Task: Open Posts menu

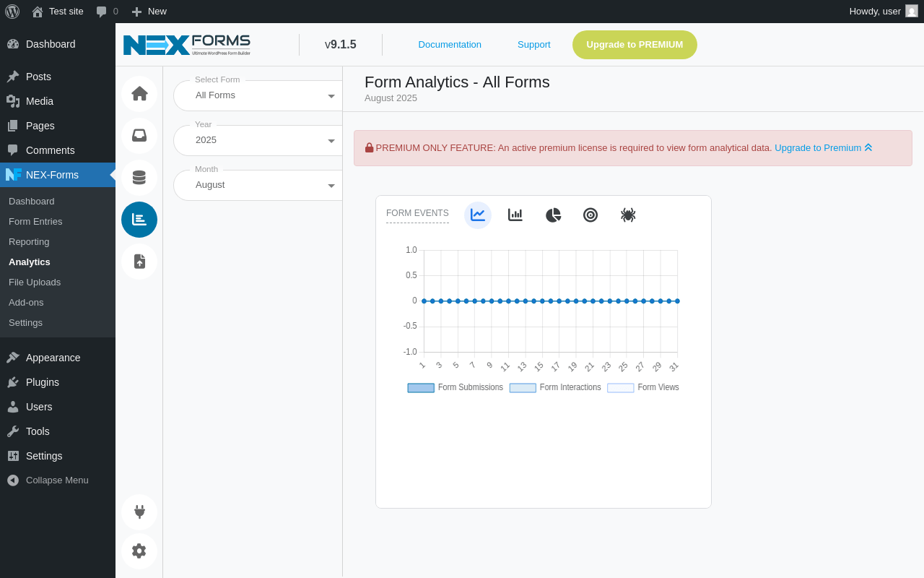Action: point(58,77)
